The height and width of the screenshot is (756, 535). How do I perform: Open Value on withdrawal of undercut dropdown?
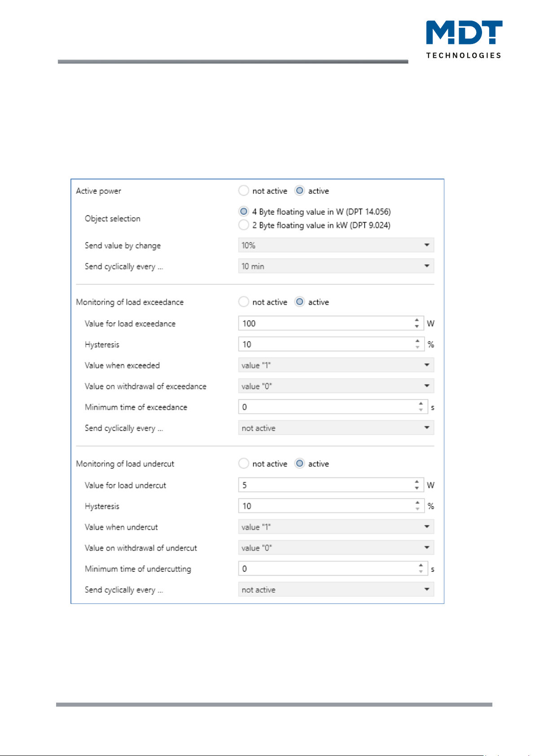(336, 547)
